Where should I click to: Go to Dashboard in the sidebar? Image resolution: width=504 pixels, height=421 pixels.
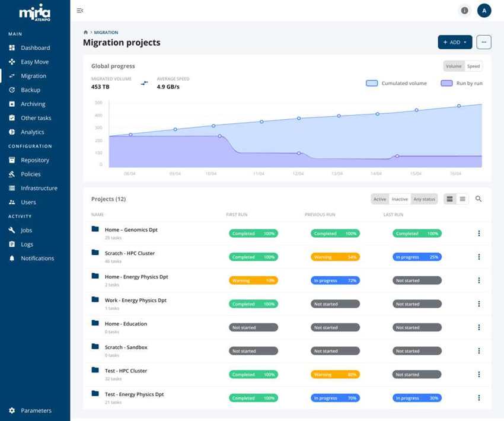coord(35,48)
